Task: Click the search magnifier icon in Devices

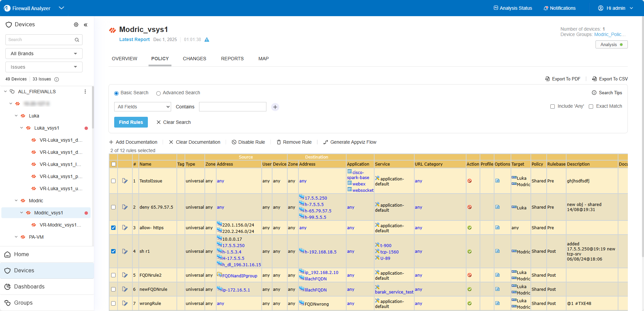Action: tap(77, 40)
